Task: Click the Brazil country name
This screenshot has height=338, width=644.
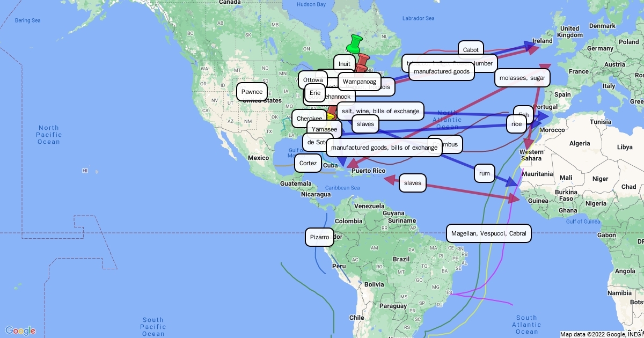Action: coord(401,259)
